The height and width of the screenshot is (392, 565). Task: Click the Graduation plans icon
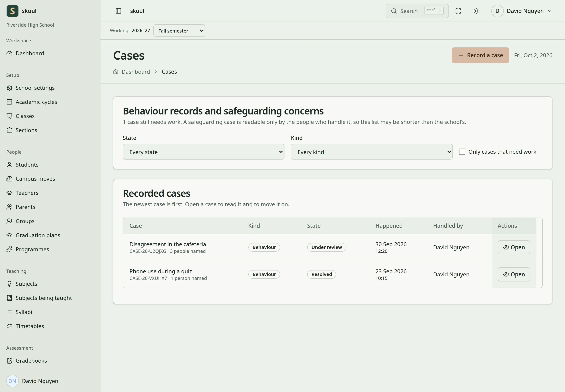coord(9,235)
